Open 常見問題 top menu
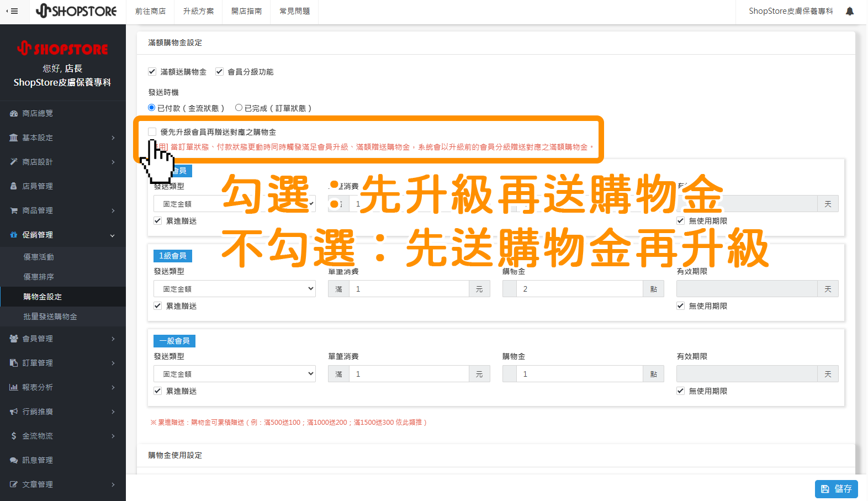868x501 pixels. [x=294, y=11]
